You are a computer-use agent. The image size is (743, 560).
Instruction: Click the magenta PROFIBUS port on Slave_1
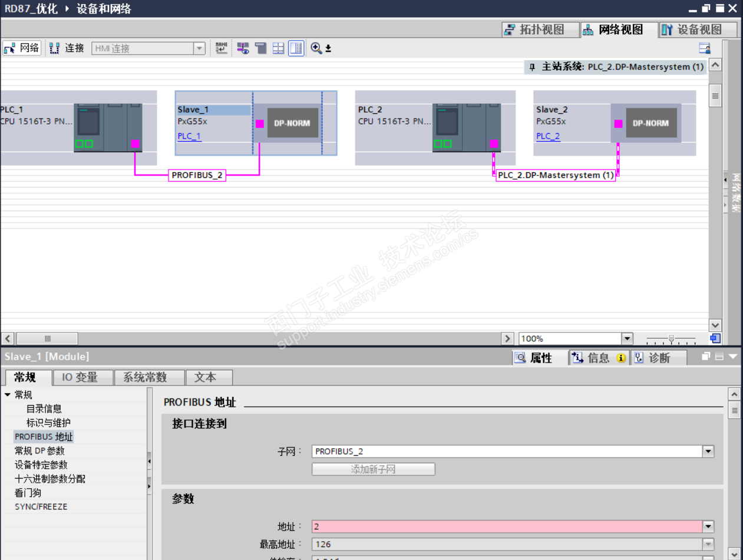[x=260, y=124]
